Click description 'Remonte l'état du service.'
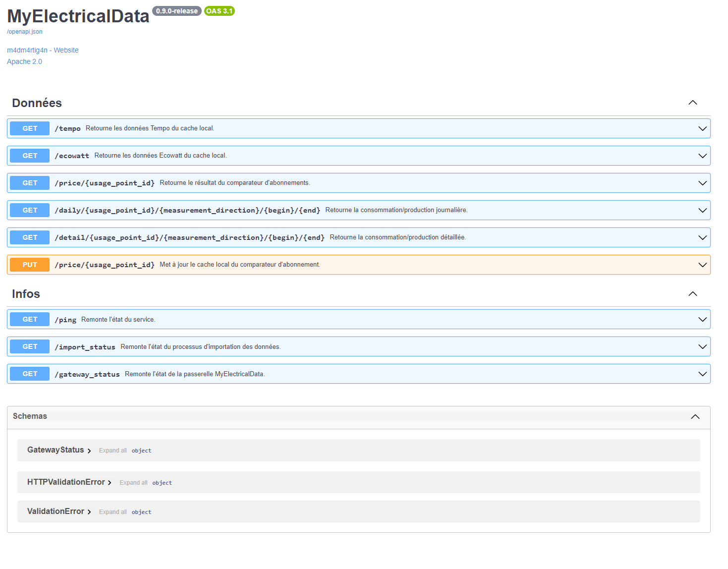Screen dimensions: 728x569 click(118, 320)
